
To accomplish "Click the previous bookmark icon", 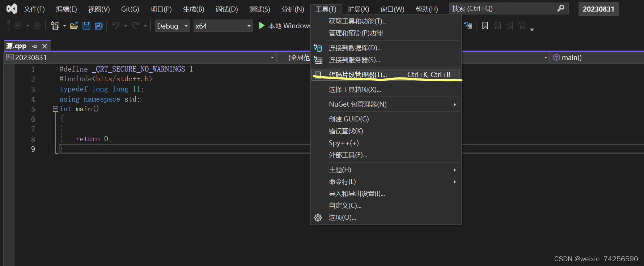I will point(497,26).
